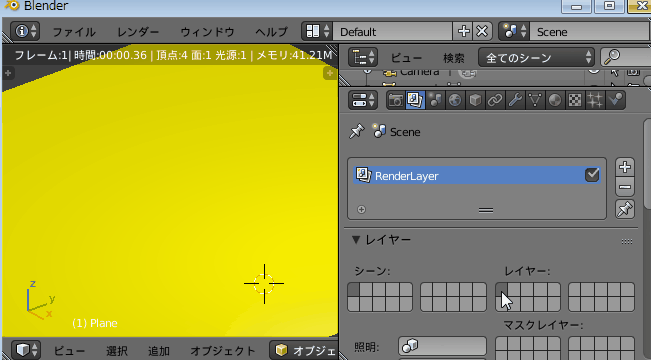The width and height of the screenshot is (651, 360).
Task: Show properties region via right plus icon
Action: pos(330,73)
